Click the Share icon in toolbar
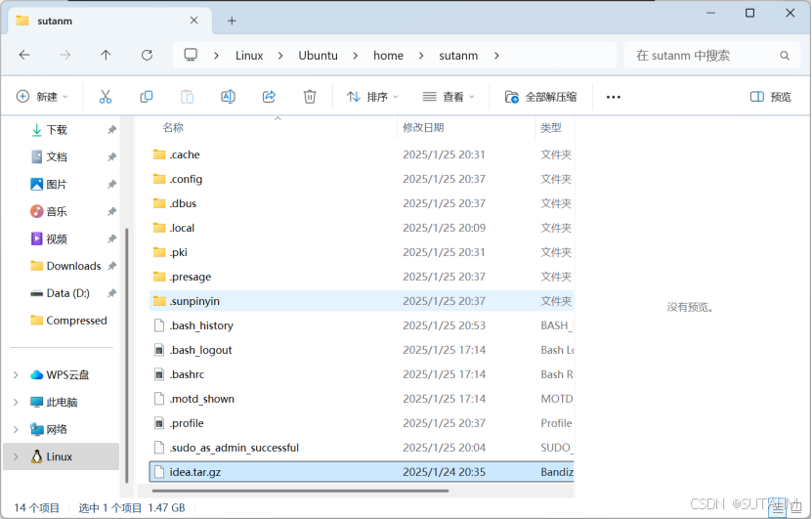Viewport: 812px width, 519px height. (269, 97)
